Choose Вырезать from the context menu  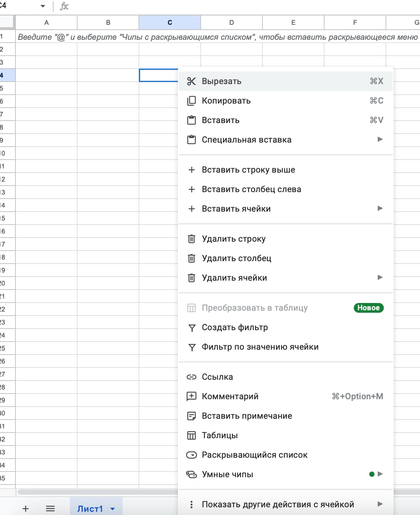point(286,81)
